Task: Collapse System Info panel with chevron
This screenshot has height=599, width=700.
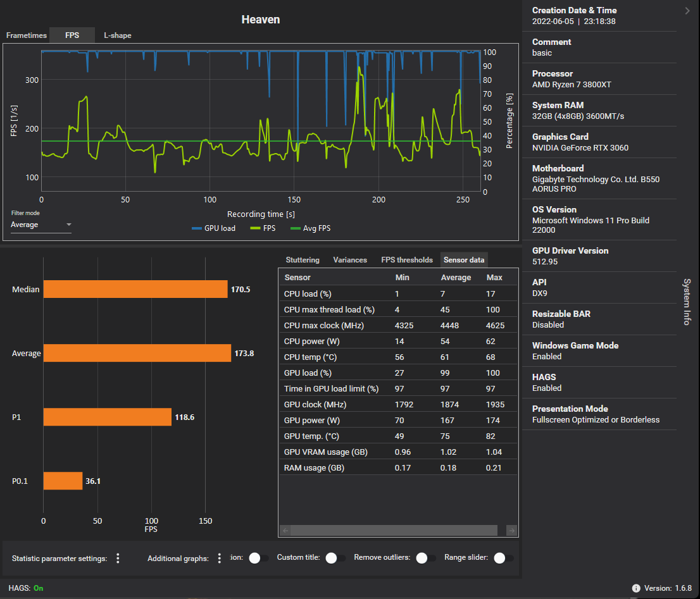Action: (x=687, y=11)
